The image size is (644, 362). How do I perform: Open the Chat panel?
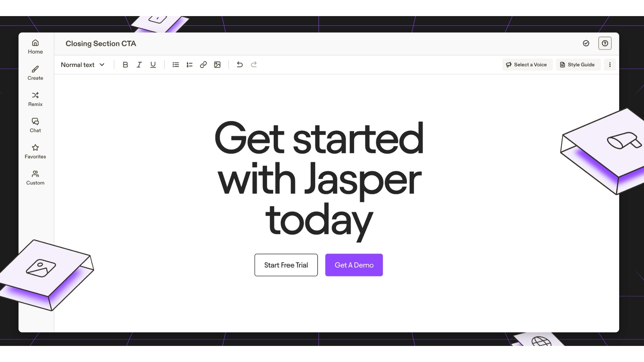[x=35, y=125]
